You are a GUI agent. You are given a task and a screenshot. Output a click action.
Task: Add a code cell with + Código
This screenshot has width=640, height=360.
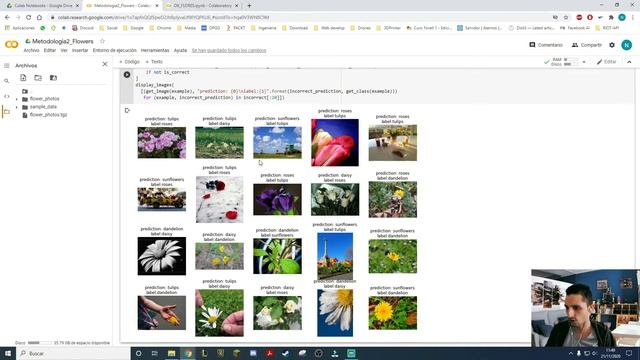[129, 62]
